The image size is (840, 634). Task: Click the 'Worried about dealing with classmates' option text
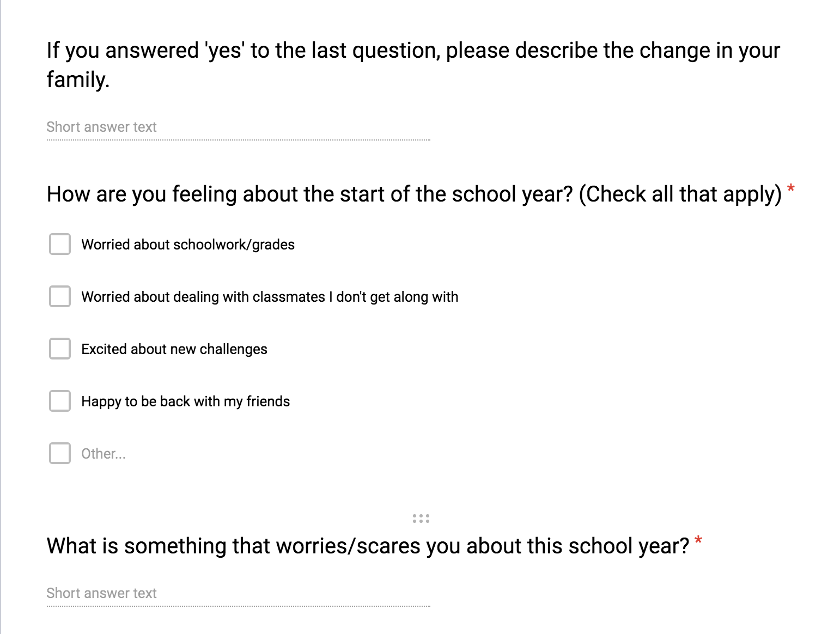(x=270, y=297)
